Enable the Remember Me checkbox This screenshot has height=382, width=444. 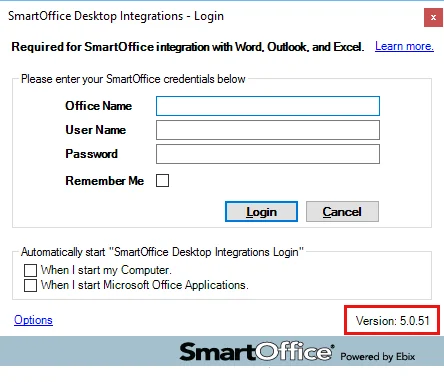click(x=162, y=181)
